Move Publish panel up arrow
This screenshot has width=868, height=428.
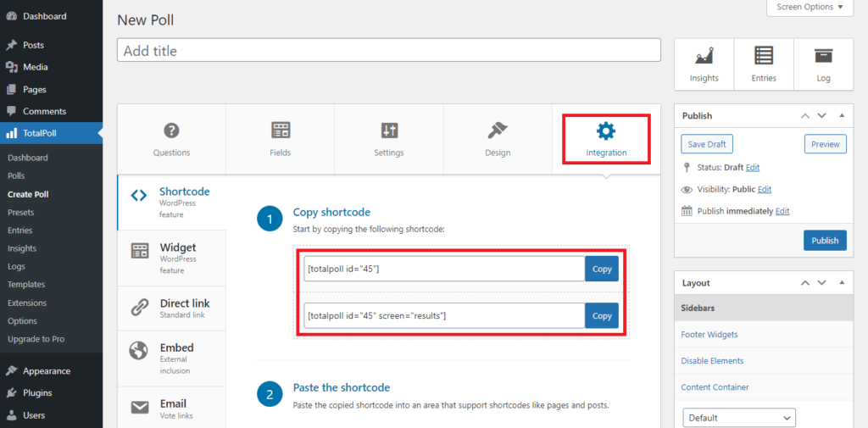pos(805,116)
